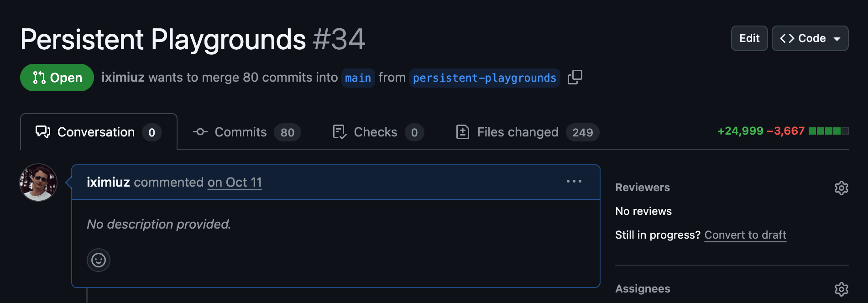Screen dimensions: 868x303
Task: Click iximiuz's profile avatar
Action: pyautogui.click(x=38, y=183)
